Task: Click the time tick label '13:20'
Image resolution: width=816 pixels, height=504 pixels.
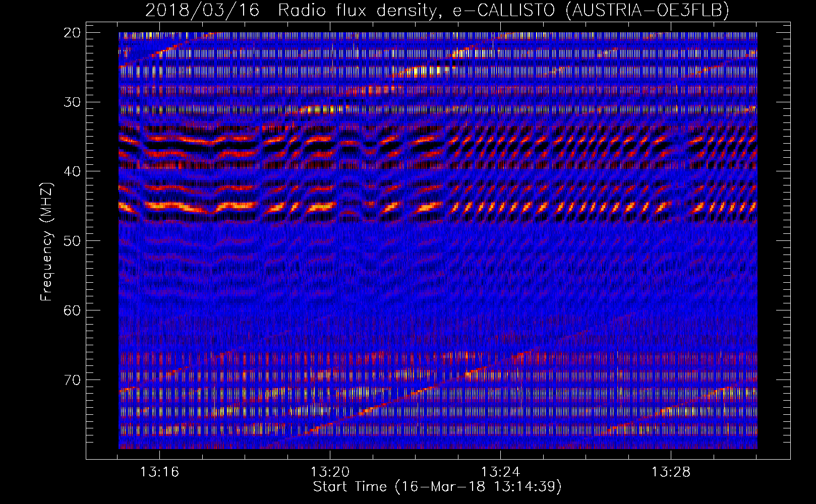Action: click(330, 472)
